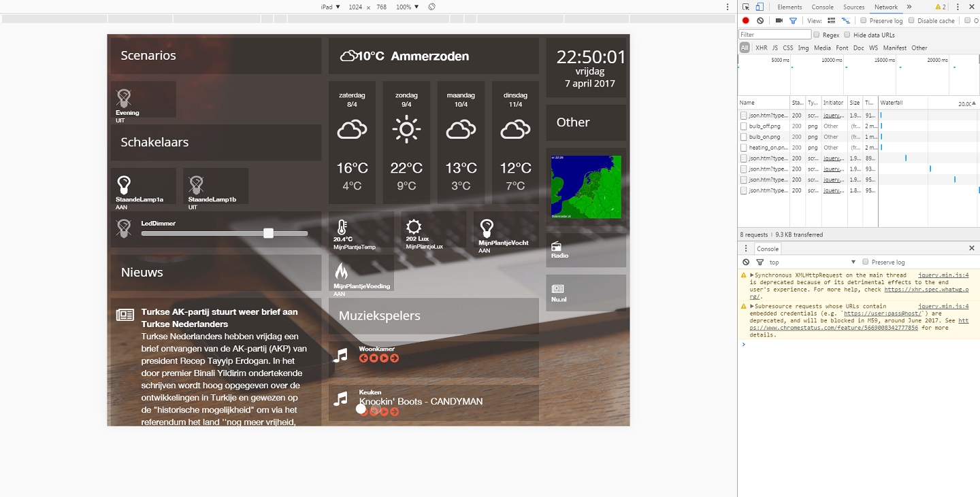Activate the inspect element picker
Viewport: 980px width, 497px height.
click(746, 7)
